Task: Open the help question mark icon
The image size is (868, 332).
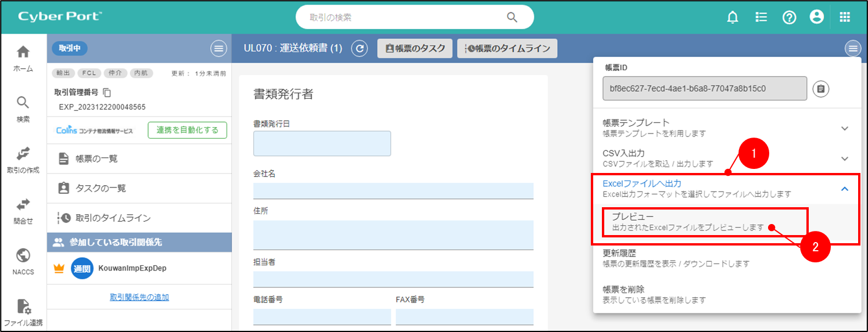Action: point(789,17)
